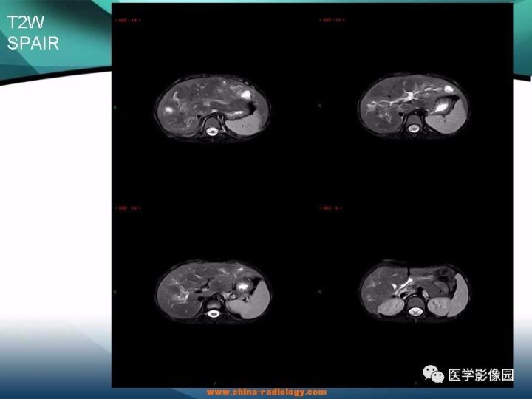Click the red series label above top-right slice

[332, 21]
